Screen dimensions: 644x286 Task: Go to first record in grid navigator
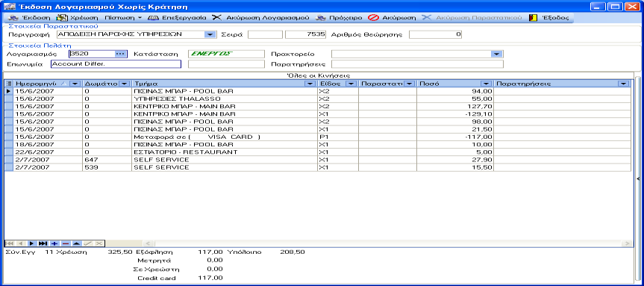9,243
